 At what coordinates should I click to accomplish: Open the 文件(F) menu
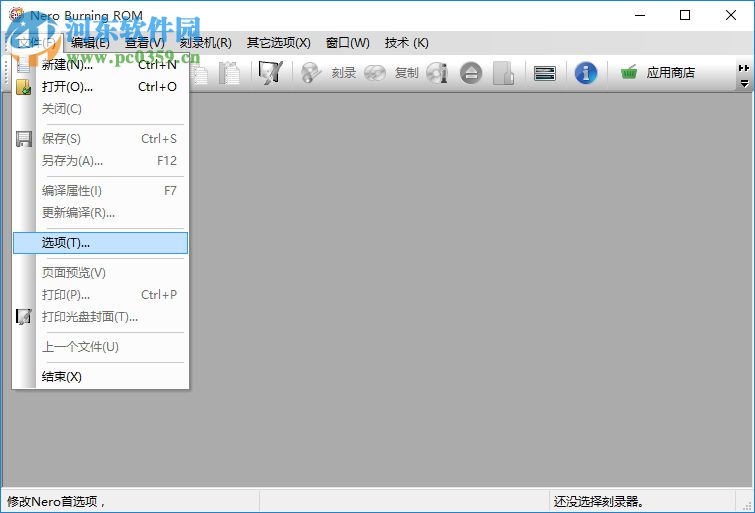[37, 43]
